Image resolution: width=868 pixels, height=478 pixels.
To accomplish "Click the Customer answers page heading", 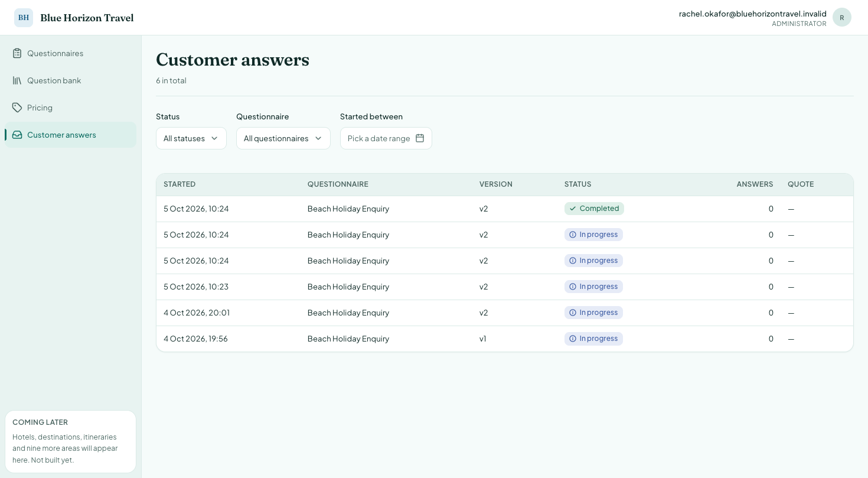I will coord(233,60).
